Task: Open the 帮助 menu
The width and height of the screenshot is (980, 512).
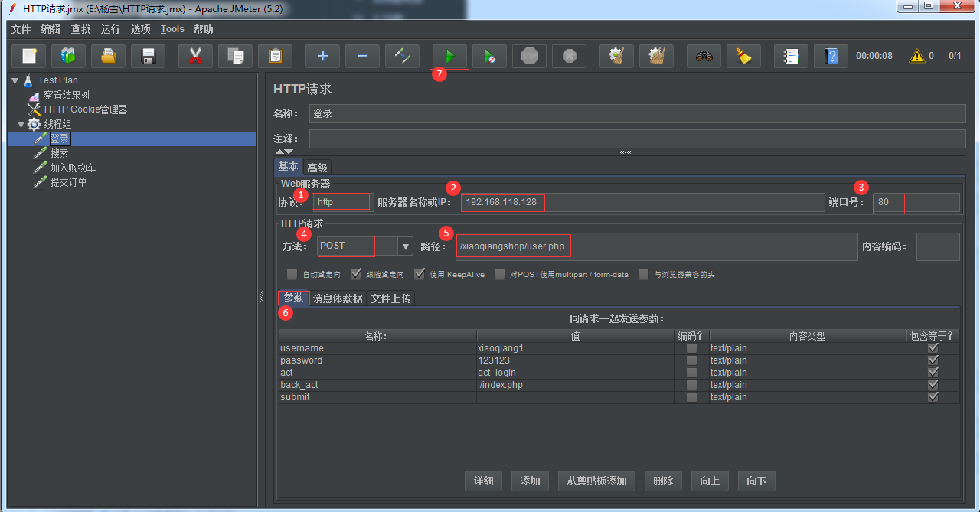Action: (204, 29)
